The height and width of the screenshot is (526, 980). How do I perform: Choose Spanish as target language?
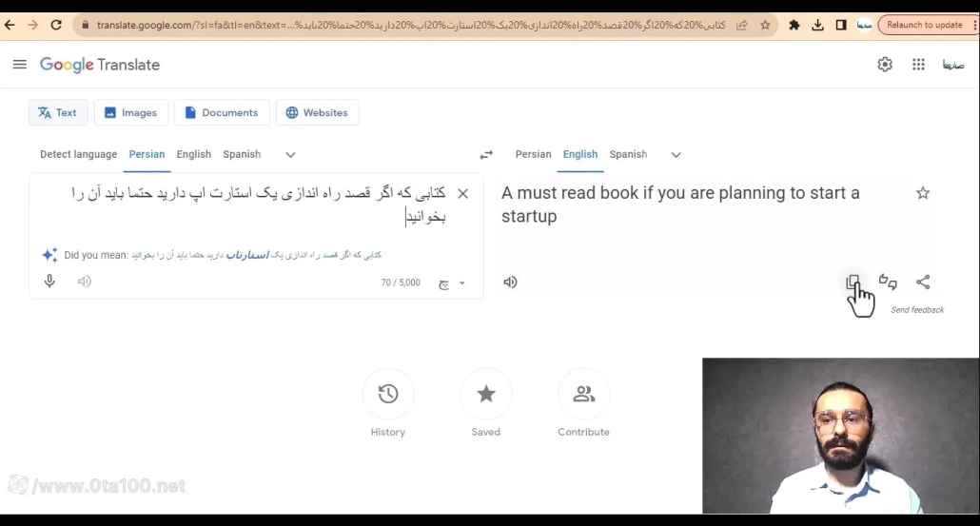coord(628,154)
